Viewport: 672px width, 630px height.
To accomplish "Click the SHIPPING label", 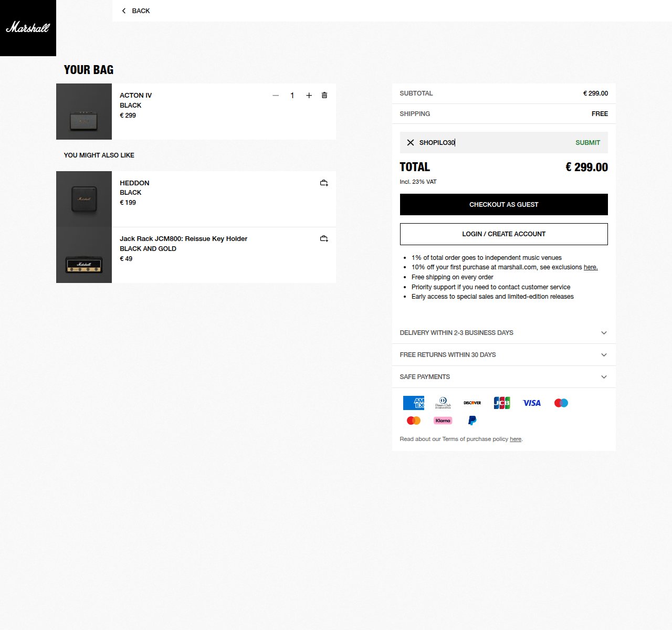I will tap(415, 114).
